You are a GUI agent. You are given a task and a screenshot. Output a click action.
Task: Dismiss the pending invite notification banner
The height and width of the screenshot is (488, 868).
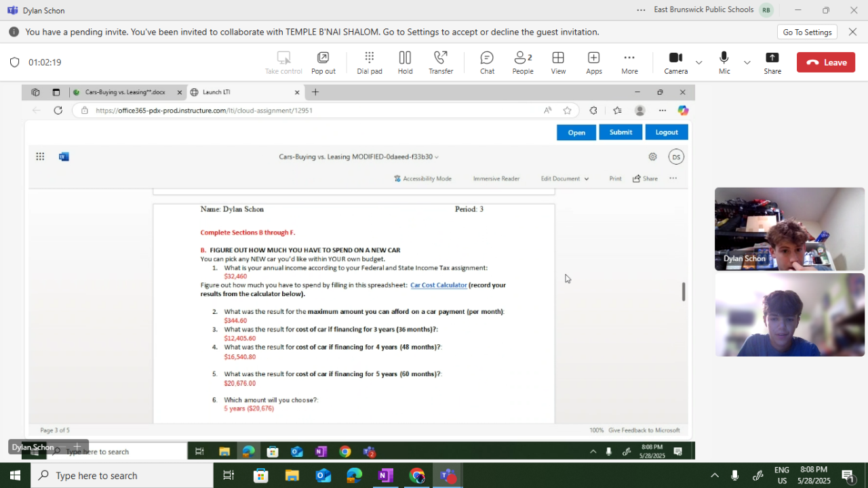tap(853, 32)
